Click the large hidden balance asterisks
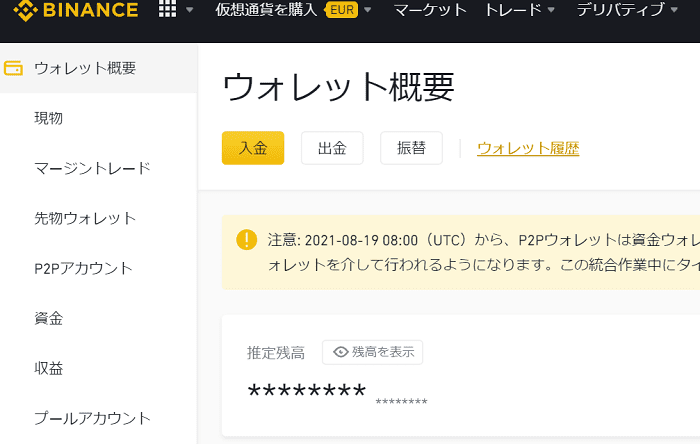This screenshot has height=444, width=700. [x=307, y=391]
